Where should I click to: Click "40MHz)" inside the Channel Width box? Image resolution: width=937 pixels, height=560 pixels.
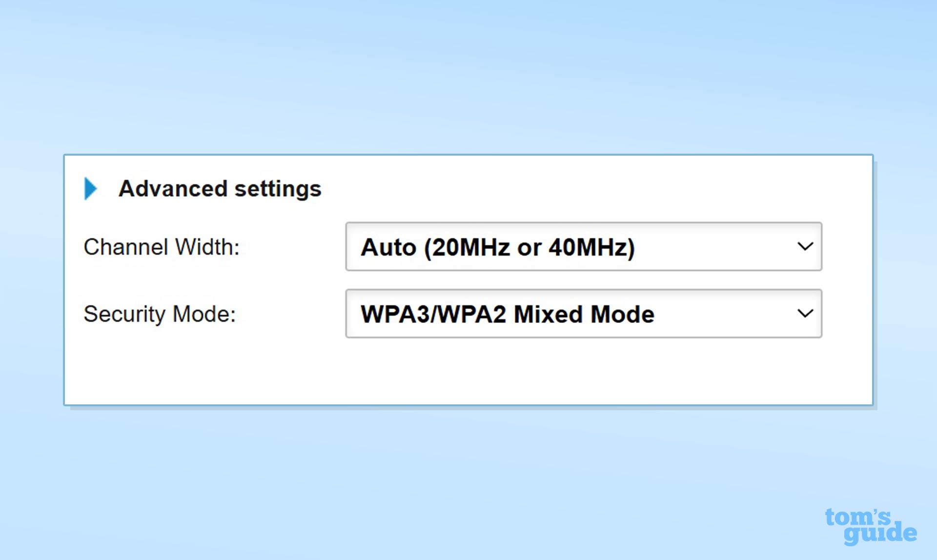[591, 247]
